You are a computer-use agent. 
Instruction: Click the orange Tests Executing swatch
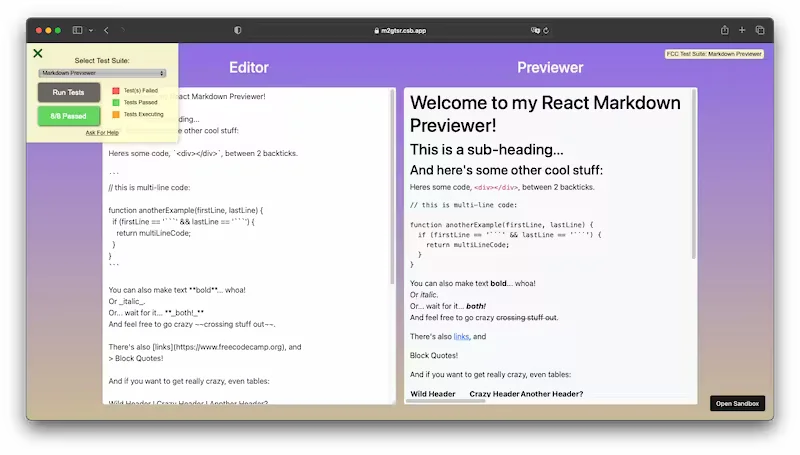click(116, 114)
